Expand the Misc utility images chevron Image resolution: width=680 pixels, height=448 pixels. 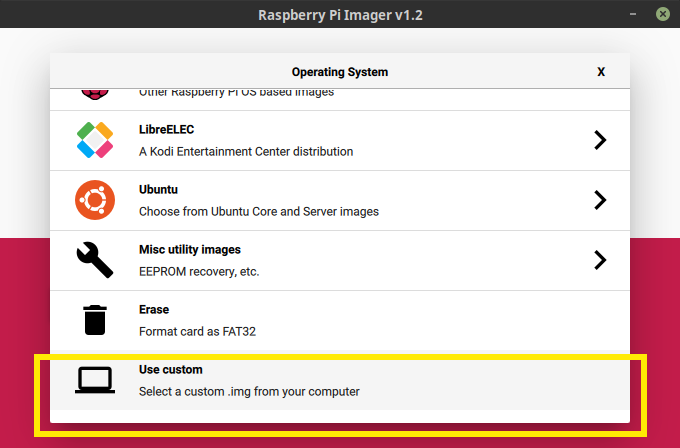tap(600, 260)
